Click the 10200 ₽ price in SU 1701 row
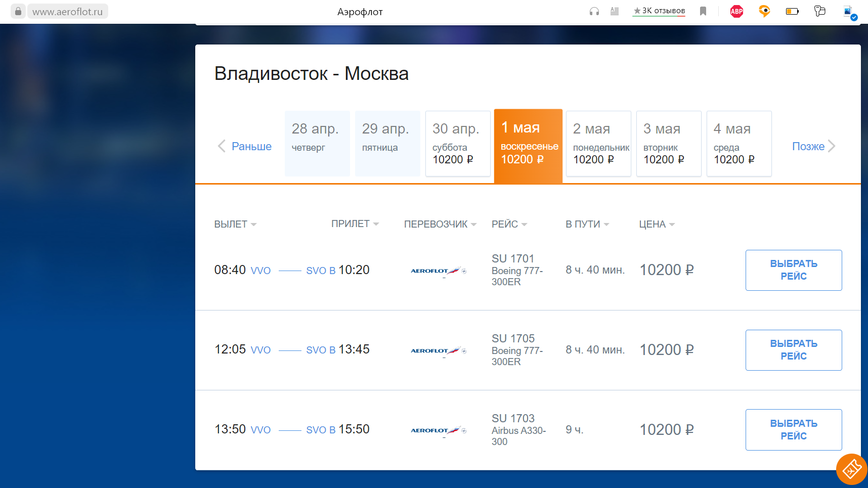The image size is (868, 488). click(667, 270)
